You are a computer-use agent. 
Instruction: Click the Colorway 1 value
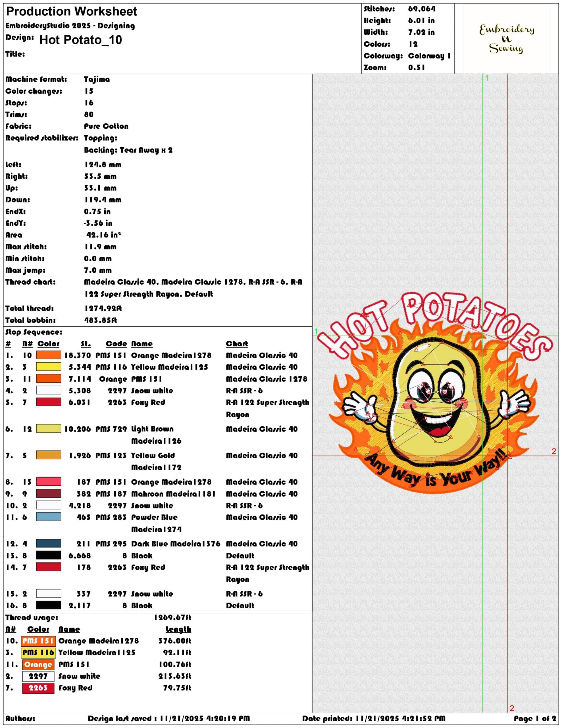click(x=429, y=56)
